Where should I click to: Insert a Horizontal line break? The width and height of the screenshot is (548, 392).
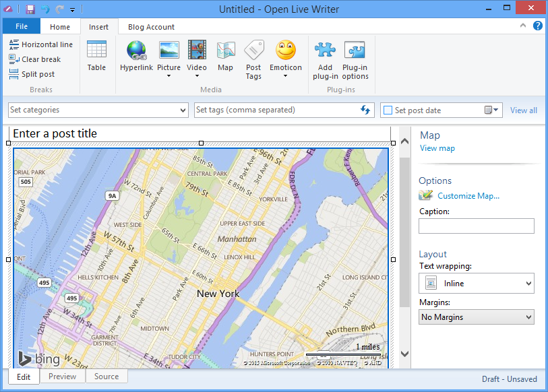41,44
